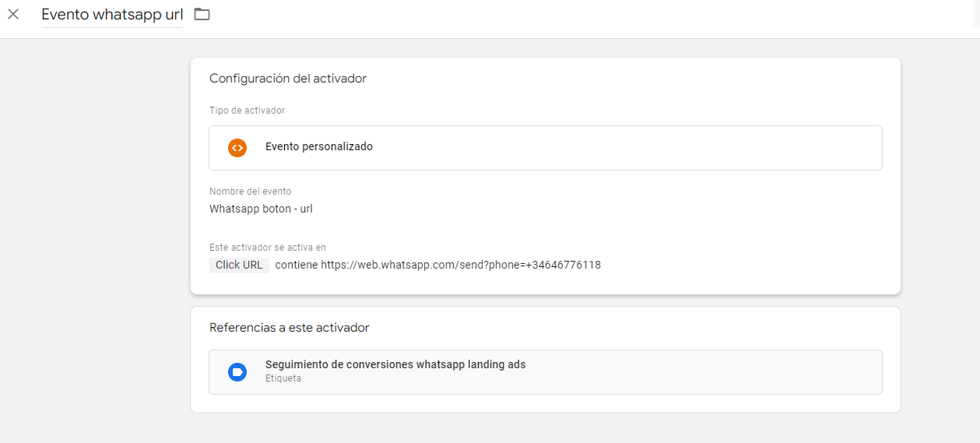Open the folder icon beside the trigger name
This screenshot has height=443, width=980.
[202, 14]
